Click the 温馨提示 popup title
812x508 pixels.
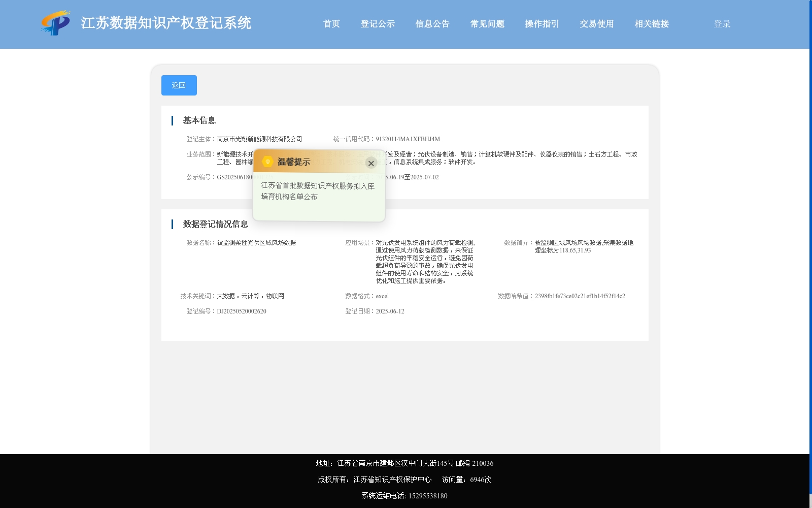coord(293,162)
